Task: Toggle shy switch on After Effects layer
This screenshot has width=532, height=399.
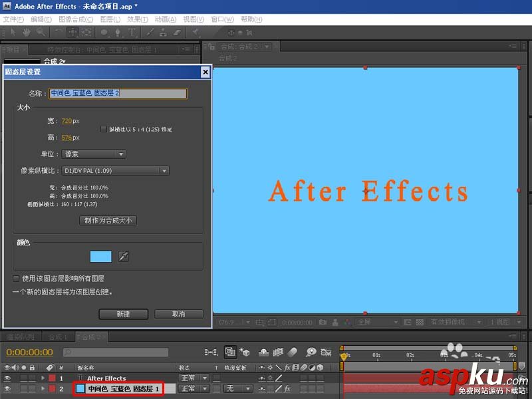Action: pyautogui.click(x=261, y=378)
